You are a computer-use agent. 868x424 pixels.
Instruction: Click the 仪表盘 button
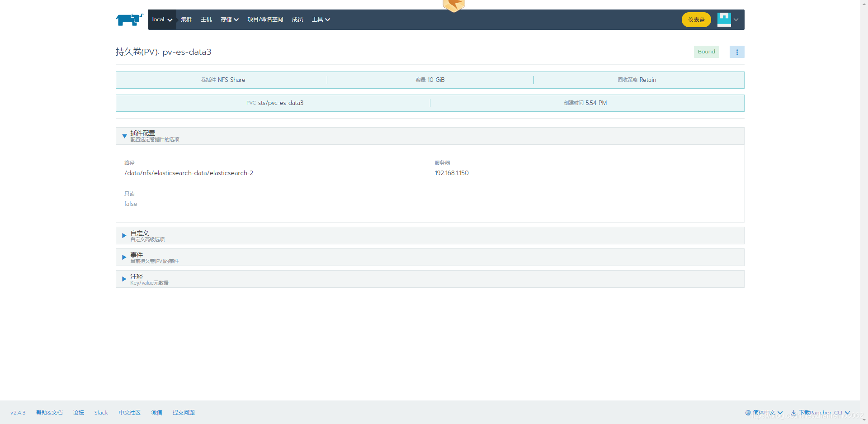coord(696,20)
